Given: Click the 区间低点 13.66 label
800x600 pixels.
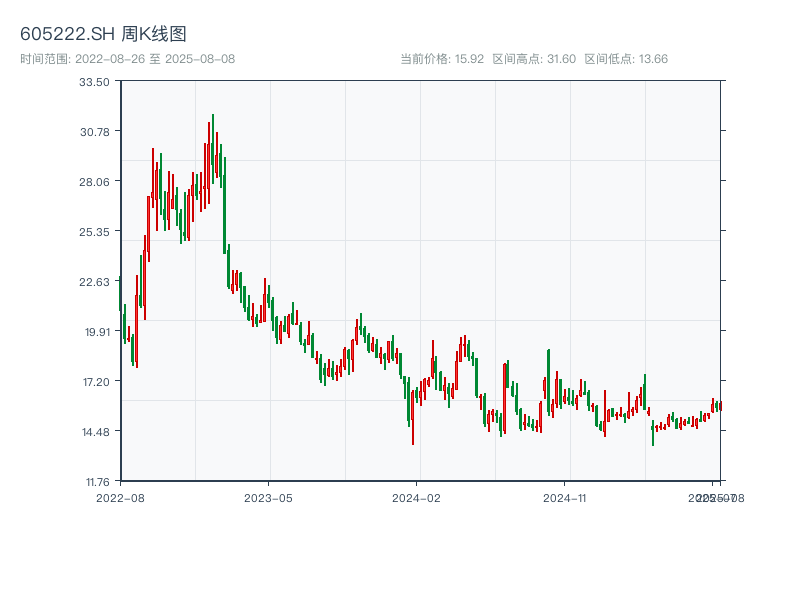Looking at the screenshot, I should click(626, 59).
